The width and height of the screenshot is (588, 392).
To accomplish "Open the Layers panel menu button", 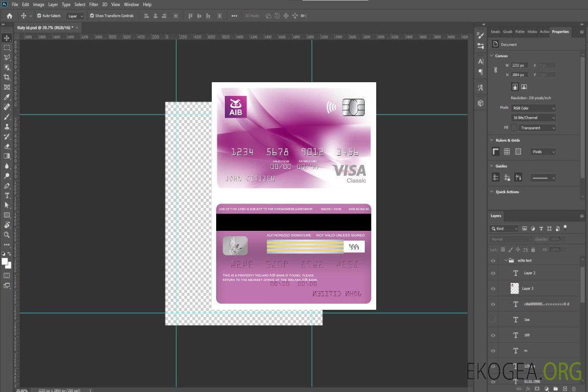I will click(x=581, y=216).
